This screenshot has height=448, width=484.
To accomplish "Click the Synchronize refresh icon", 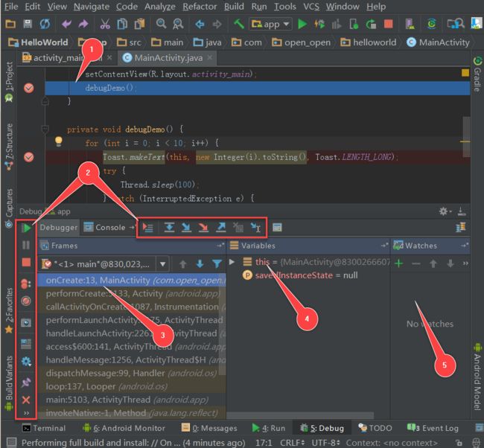I will pyautogui.click(x=45, y=24).
